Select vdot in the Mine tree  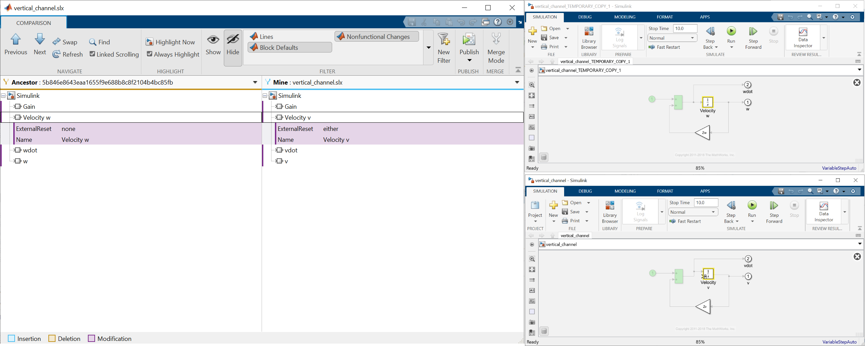(291, 150)
